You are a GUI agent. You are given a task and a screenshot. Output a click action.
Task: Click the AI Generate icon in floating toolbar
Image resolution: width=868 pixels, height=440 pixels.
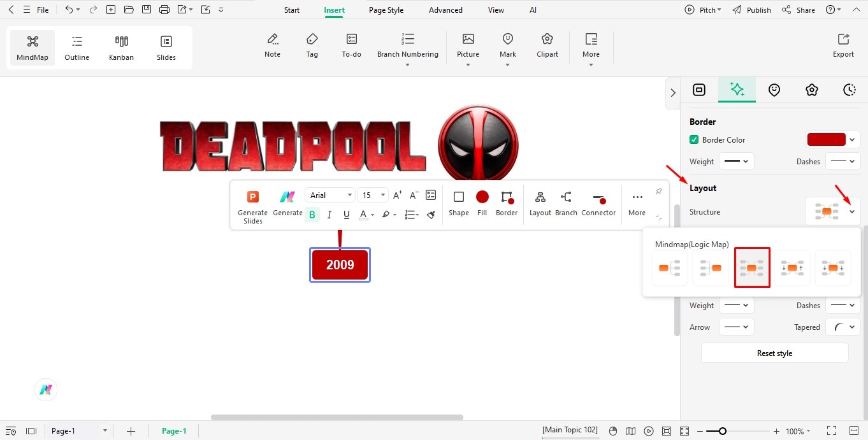(x=287, y=202)
